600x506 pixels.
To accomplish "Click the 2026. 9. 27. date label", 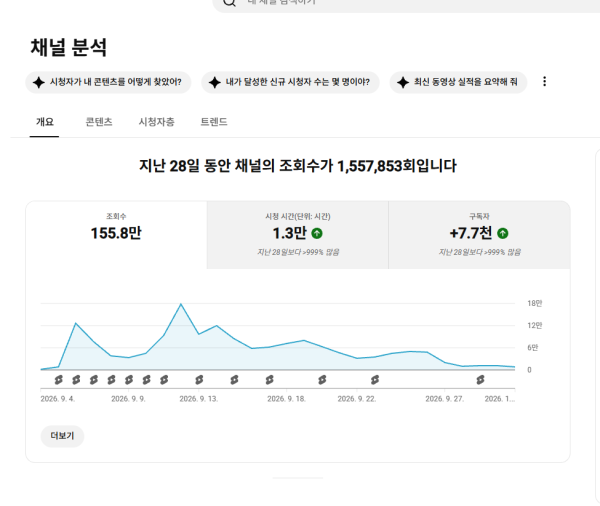I will click(445, 399).
